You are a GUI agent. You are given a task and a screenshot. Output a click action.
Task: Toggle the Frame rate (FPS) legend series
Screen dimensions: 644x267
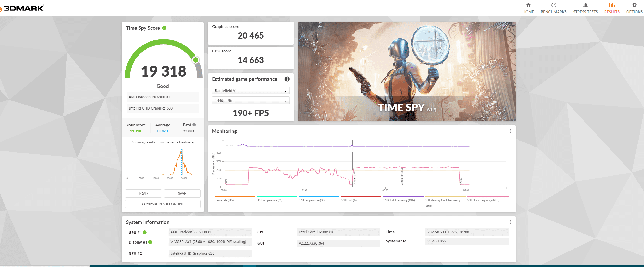pos(235,199)
